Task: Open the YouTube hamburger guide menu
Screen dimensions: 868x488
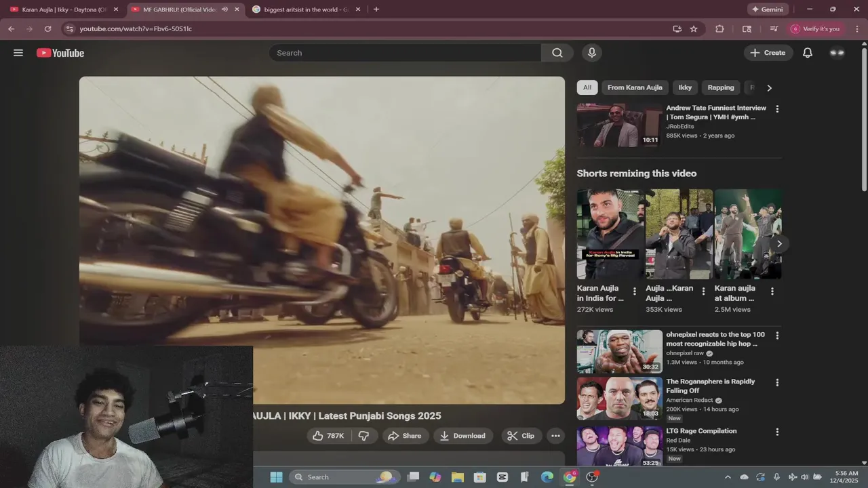Action: coord(18,53)
